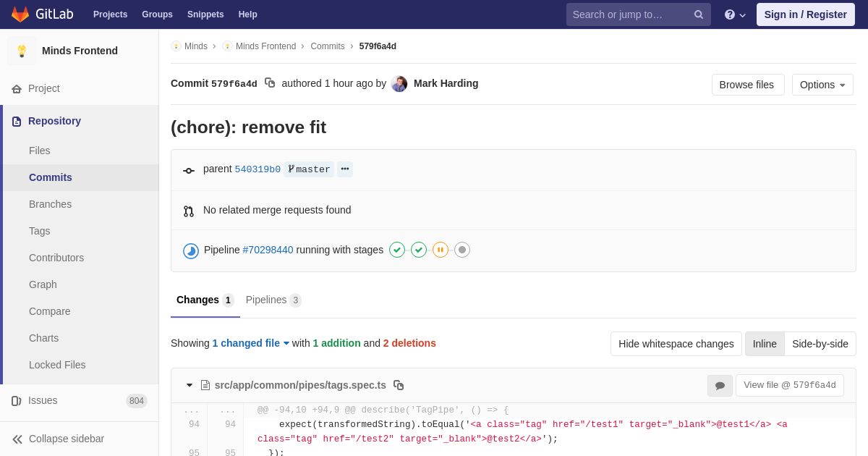Expand the '1 changed file' dropdown
Image resolution: width=868 pixels, height=456 pixels.
tap(251, 343)
